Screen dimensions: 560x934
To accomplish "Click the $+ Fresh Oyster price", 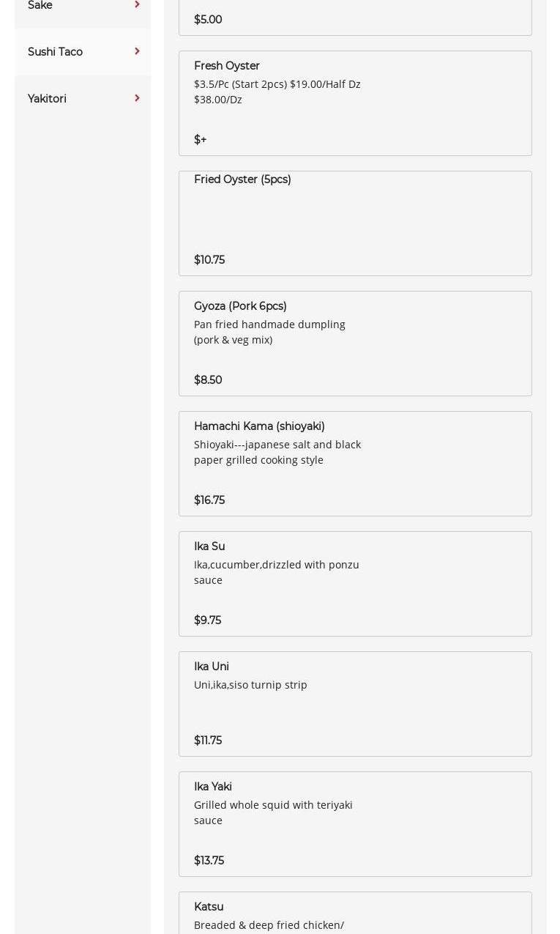I will [200, 140].
